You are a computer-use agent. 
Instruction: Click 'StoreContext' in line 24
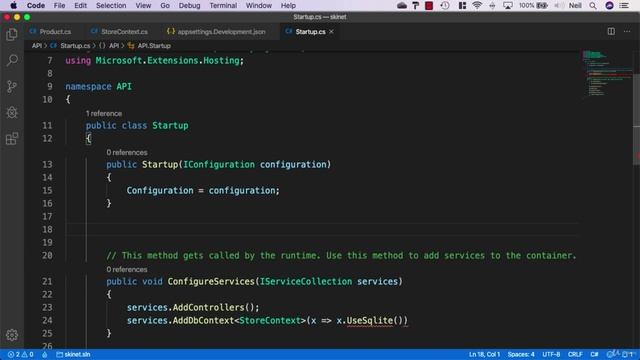[x=270, y=320]
